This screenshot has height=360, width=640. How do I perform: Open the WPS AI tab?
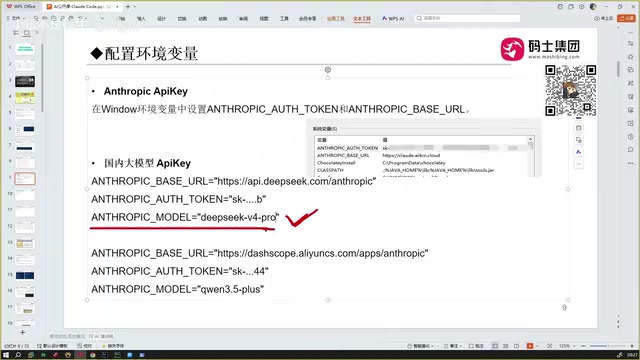pyautogui.click(x=393, y=18)
